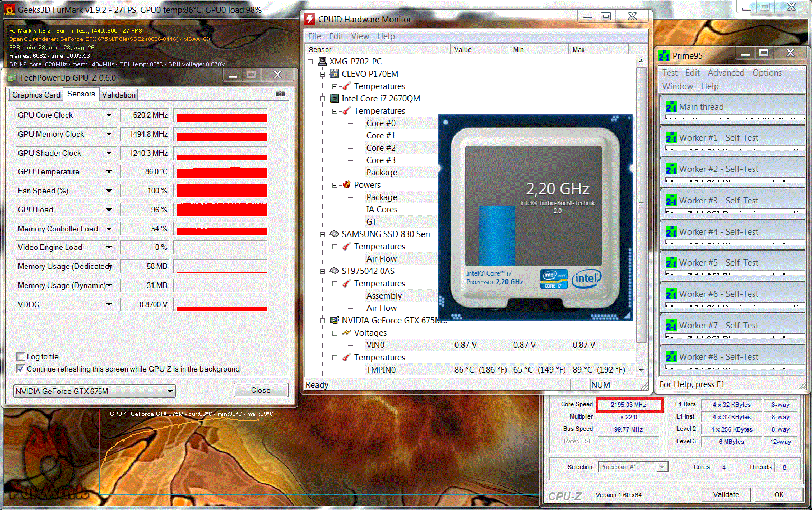Expand the Temperatures node under CLEVO P170EM
This screenshot has height=510, width=812.
(x=335, y=86)
